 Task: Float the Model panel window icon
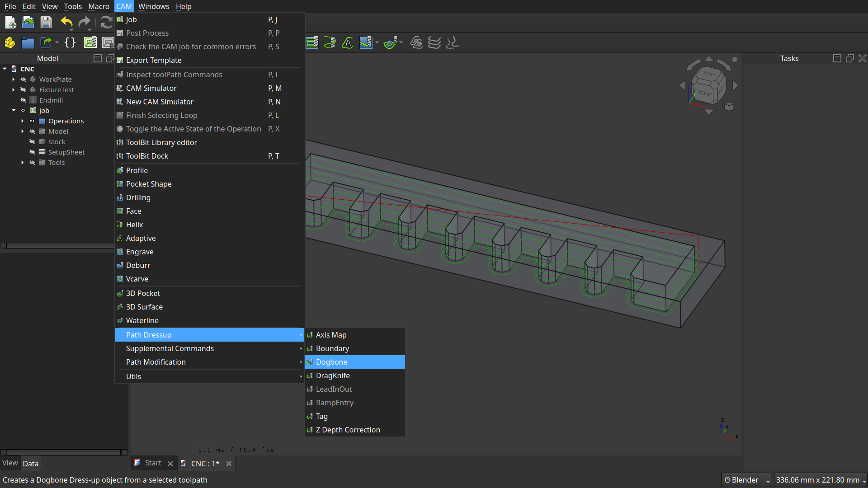[x=110, y=58]
